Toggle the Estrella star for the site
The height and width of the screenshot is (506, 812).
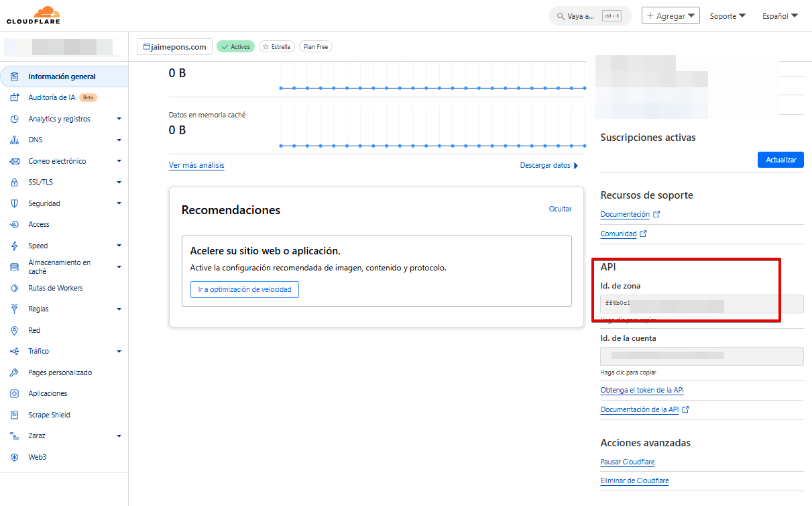(276, 47)
